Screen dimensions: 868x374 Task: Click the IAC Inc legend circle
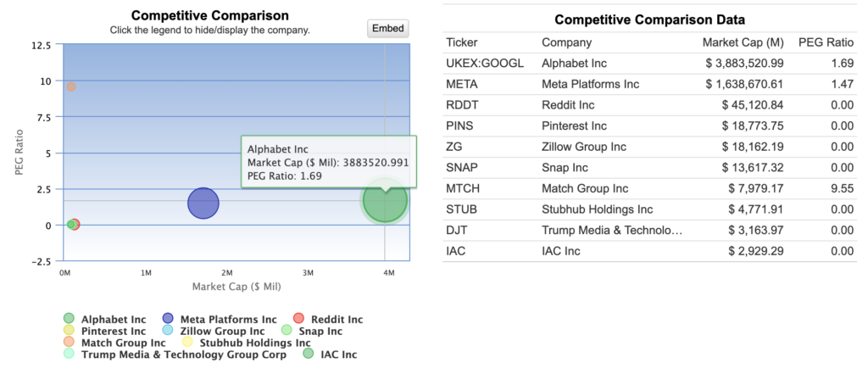click(309, 354)
